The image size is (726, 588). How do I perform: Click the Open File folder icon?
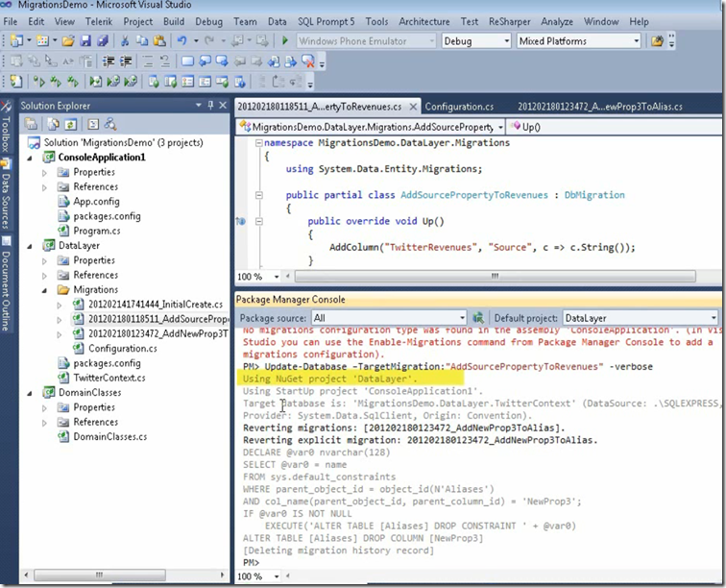pos(67,40)
